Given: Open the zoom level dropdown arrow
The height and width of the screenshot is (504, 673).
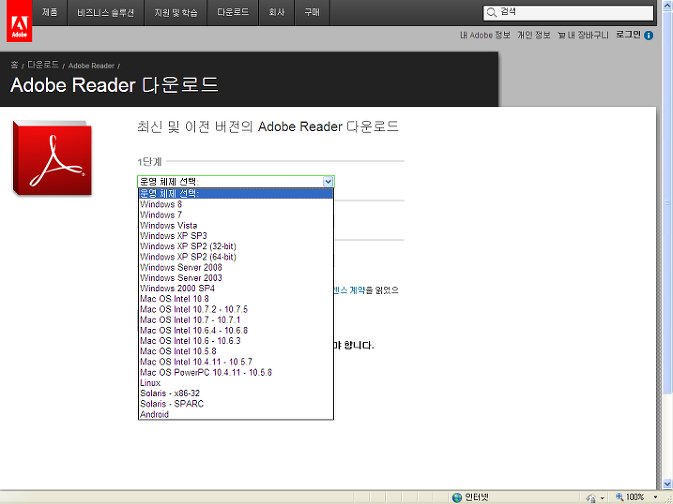Looking at the screenshot, I should pos(655,498).
